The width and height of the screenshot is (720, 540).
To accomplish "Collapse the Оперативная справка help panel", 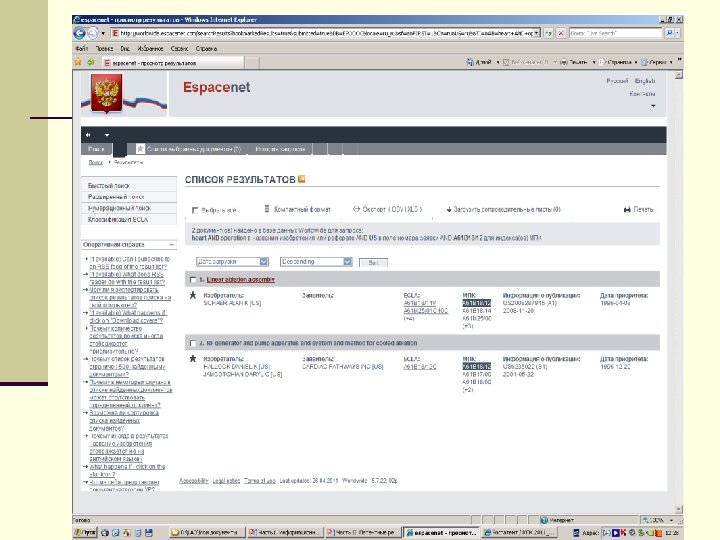I will [172, 245].
